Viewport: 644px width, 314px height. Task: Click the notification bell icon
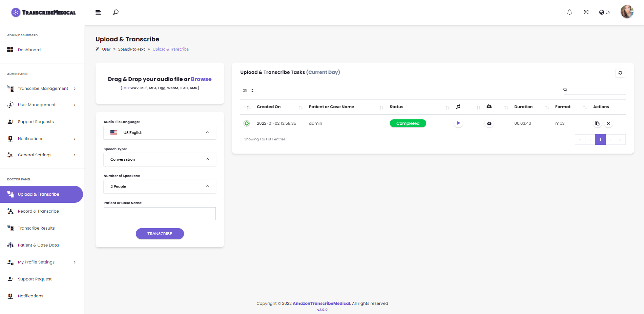tap(569, 13)
